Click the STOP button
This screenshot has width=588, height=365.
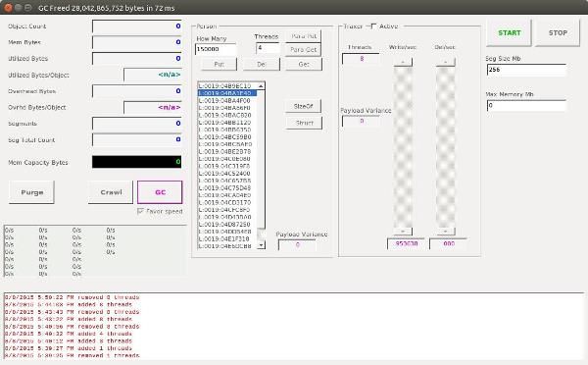click(x=558, y=33)
